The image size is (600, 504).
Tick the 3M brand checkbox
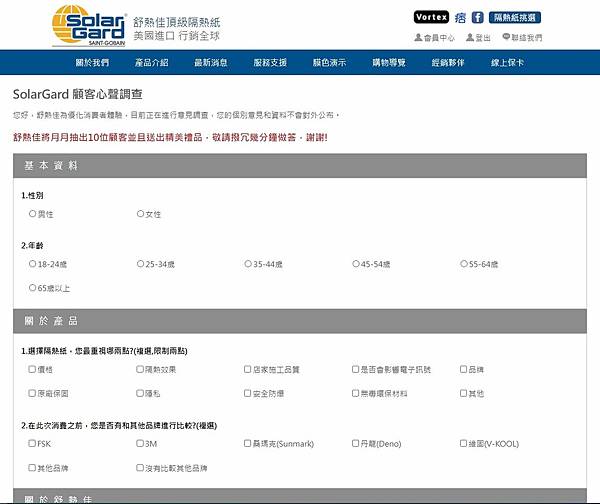click(140, 443)
